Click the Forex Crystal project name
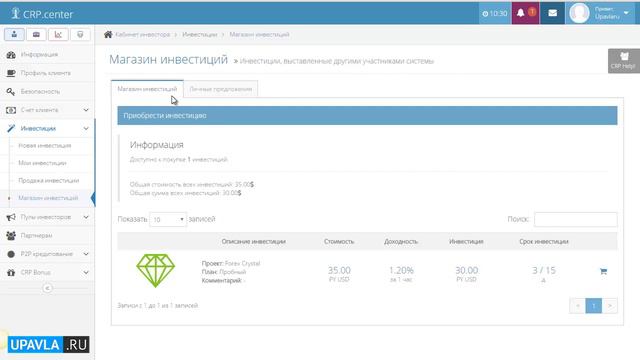Screen dimensions: 640x360 pyautogui.click(x=242, y=263)
